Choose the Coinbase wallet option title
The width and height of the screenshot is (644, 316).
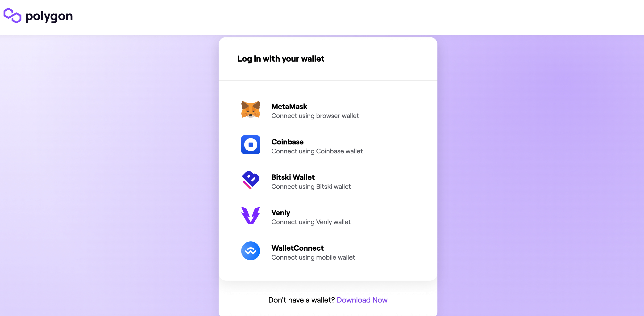(287, 142)
